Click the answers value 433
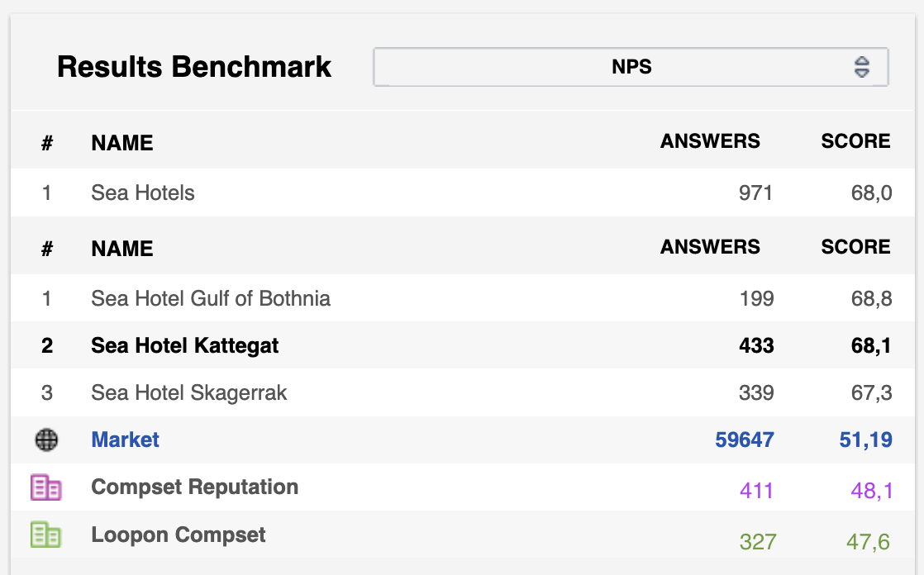This screenshot has width=924, height=575. [757, 345]
